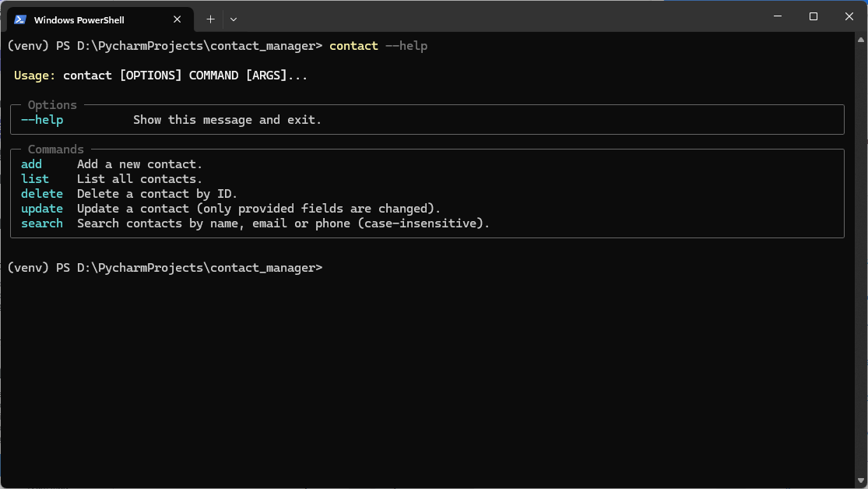
Task: Click the 'delete' command name
Action: tap(42, 194)
